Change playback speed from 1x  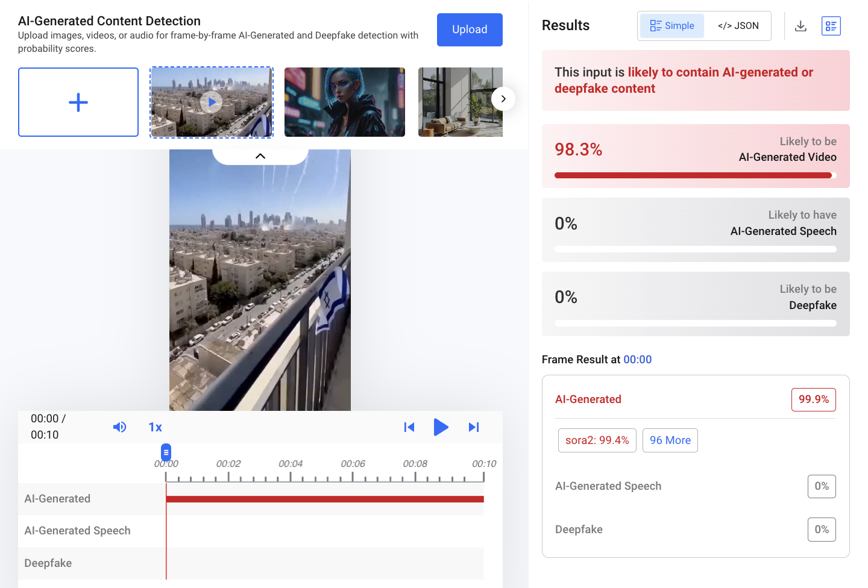155,427
